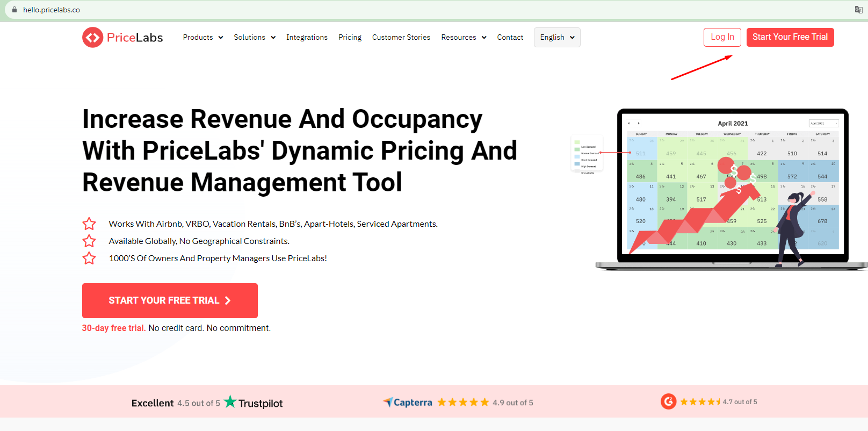The height and width of the screenshot is (431, 868).
Task: Click the Capterra five gold stars rating
Action: pyautogui.click(x=463, y=402)
